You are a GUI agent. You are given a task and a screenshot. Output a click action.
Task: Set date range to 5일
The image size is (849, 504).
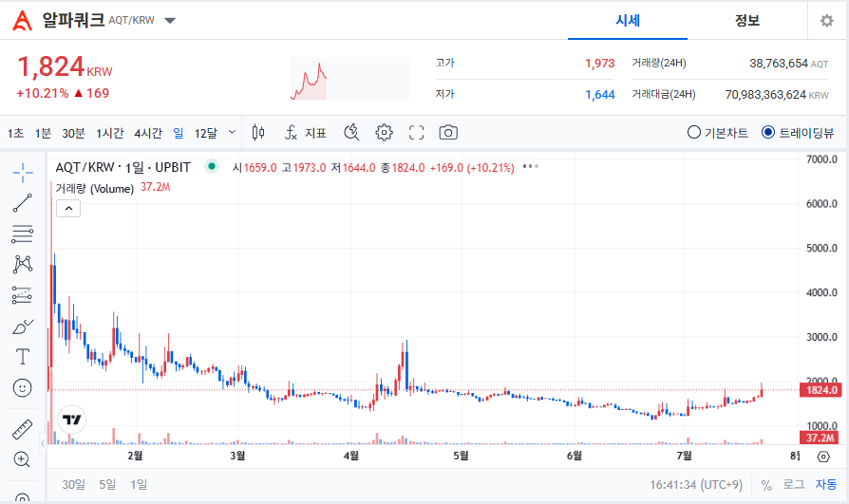pyautogui.click(x=107, y=484)
